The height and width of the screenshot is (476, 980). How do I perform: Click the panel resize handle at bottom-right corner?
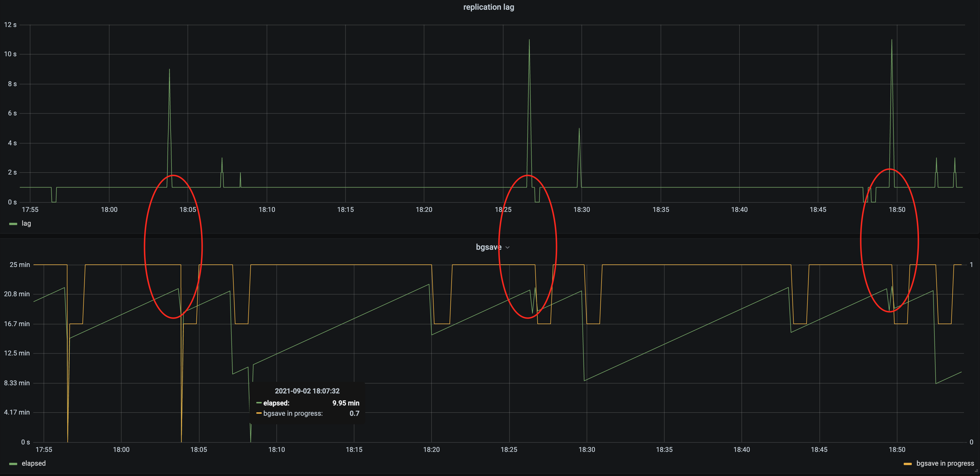[x=976, y=471]
